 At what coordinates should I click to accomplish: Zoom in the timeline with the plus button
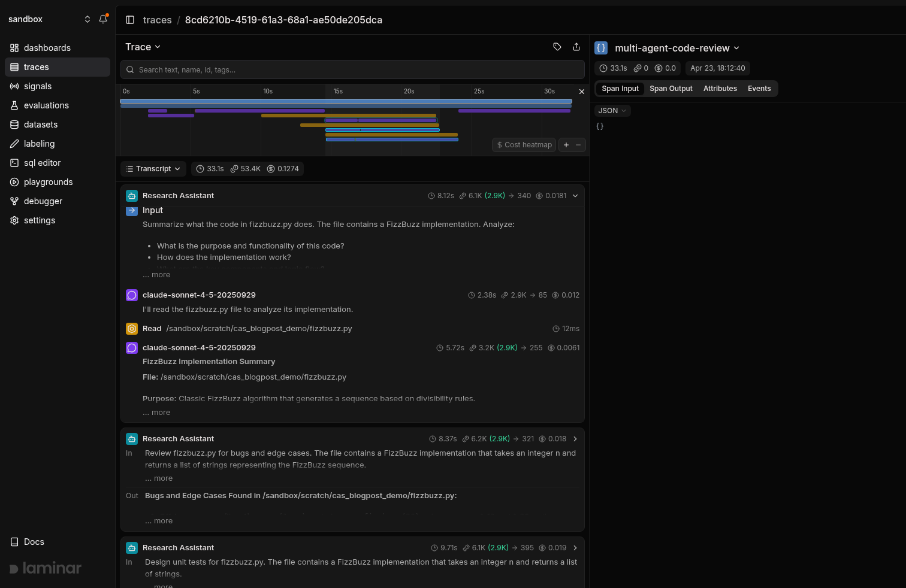point(566,145)
